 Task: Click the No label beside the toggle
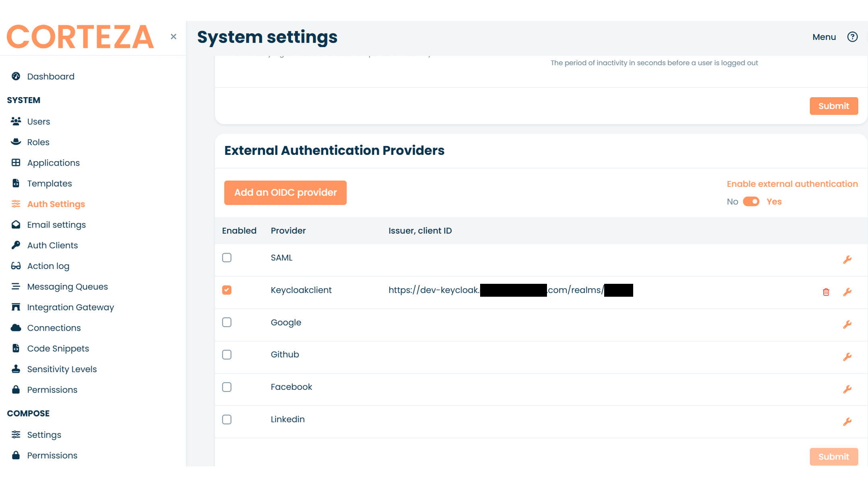pyautogui.click(x=732, y=202)
